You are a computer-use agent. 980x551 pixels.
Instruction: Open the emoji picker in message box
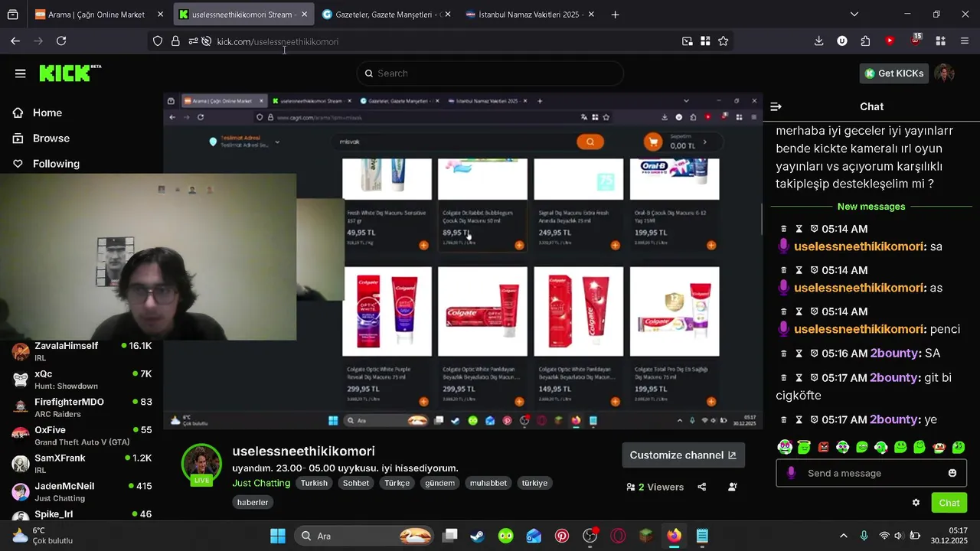click(x=952, y=473)
